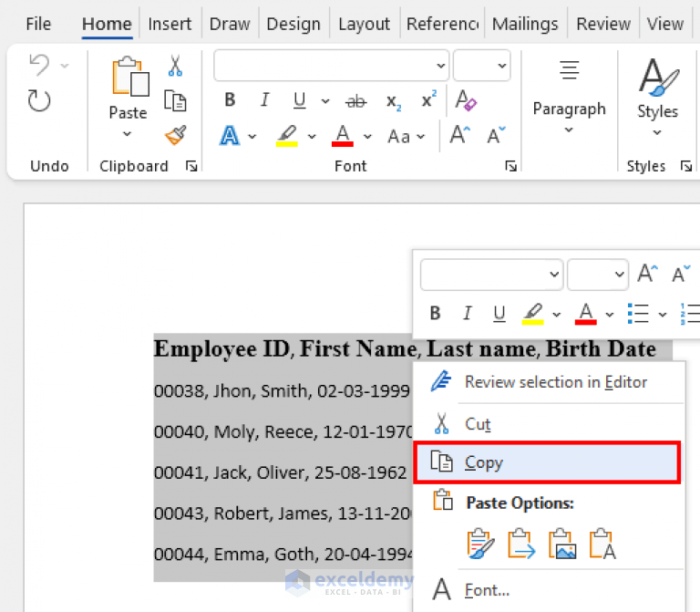700x612 pixels.
Task: Click mini toolbar bullets list icon
Action: point(638,313)
